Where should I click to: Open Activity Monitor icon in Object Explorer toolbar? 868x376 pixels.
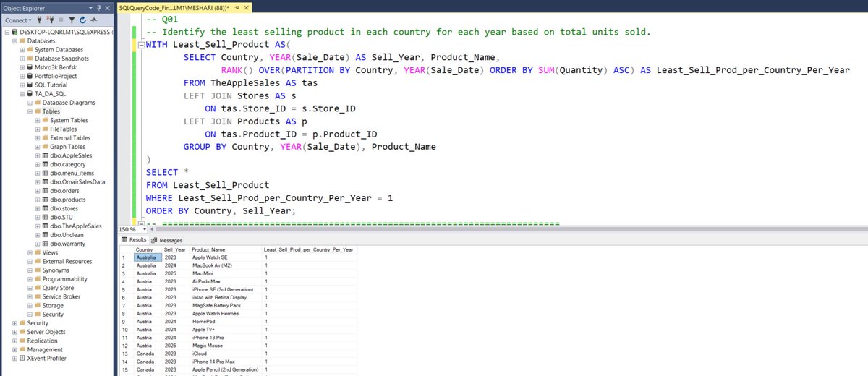(94, 20)
